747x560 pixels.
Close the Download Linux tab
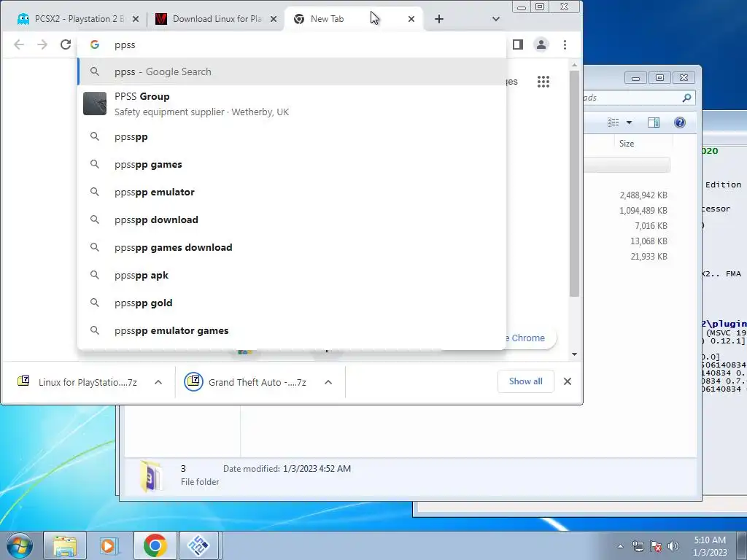pyautogui.click(x=274, y=19)
